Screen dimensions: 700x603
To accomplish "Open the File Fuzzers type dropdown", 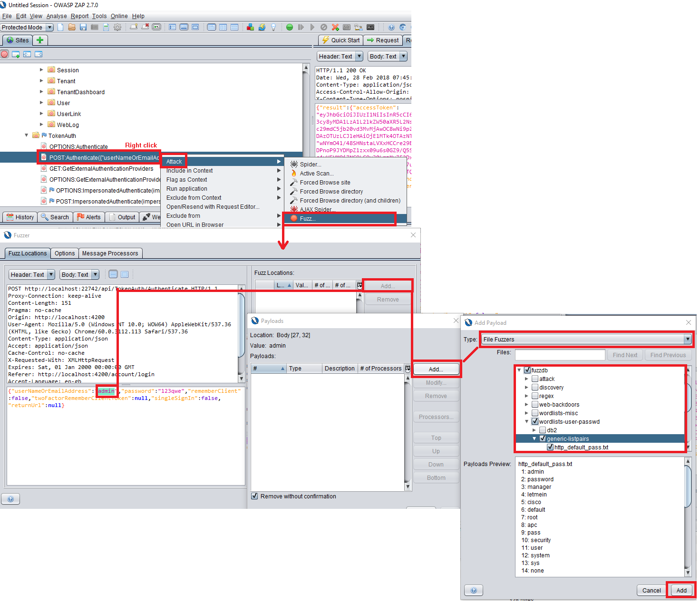I will [586, 340].
